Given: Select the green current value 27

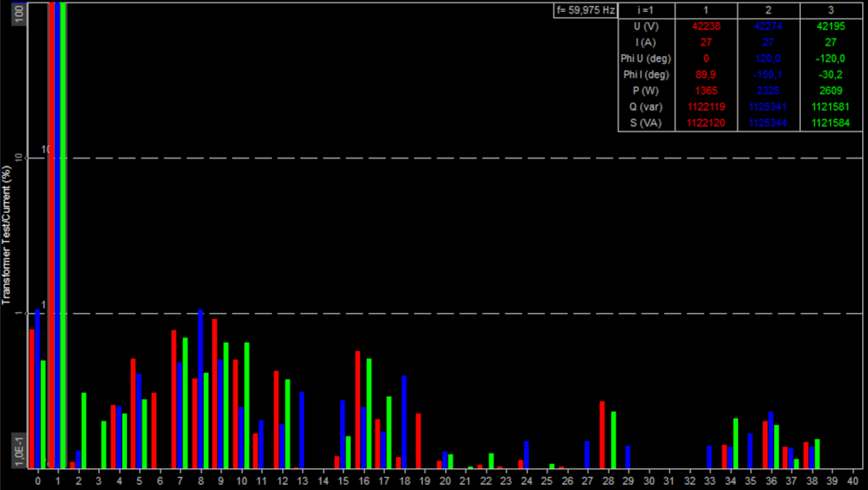Looking at the screenshot, I should [x=831, y=42].
